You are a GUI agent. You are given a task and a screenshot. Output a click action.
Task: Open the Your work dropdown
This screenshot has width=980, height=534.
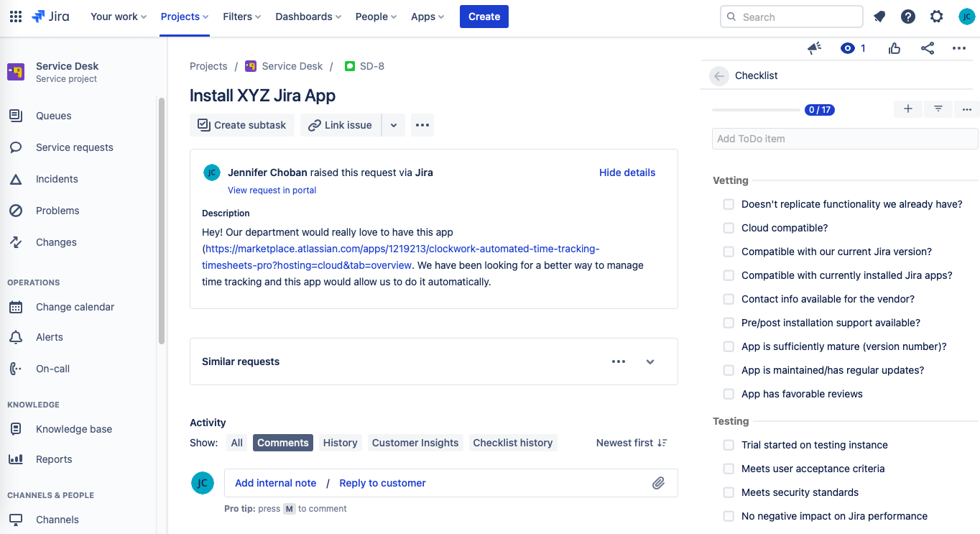(x=119, y=17)
